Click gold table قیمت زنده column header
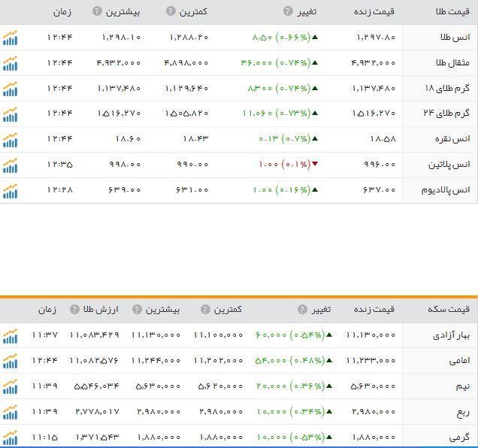 click(374, 12)
